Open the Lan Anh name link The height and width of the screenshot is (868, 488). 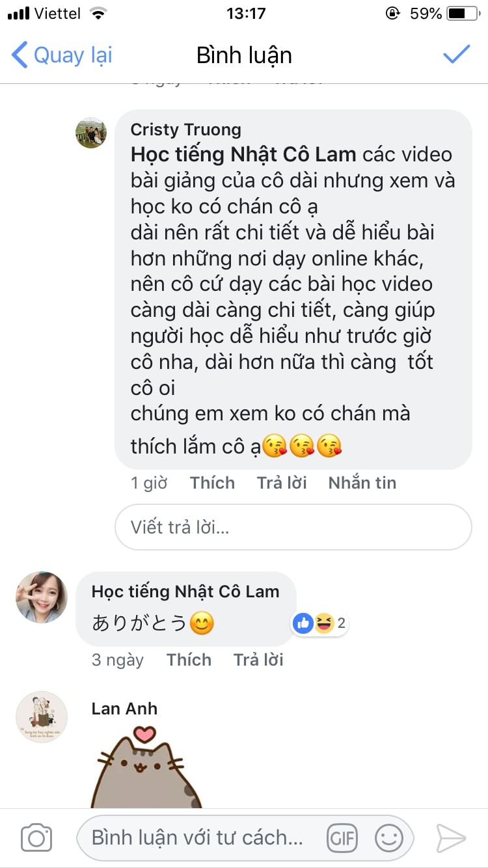click(x=124, y=709)
